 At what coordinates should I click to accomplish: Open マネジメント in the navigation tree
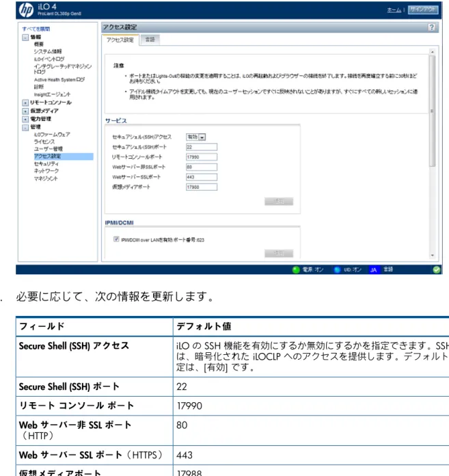pyautogui.click(x=46, y=178)
